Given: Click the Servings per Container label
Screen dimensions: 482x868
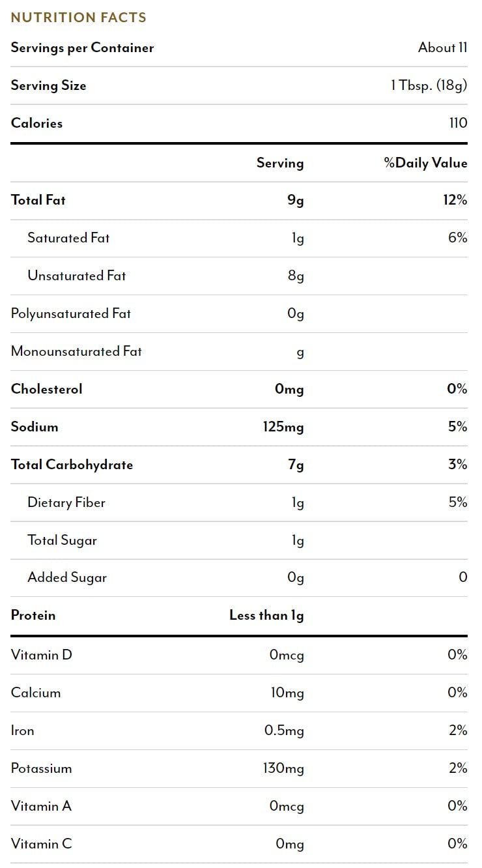Looking at the screenshot, I should tap(83, 48).
